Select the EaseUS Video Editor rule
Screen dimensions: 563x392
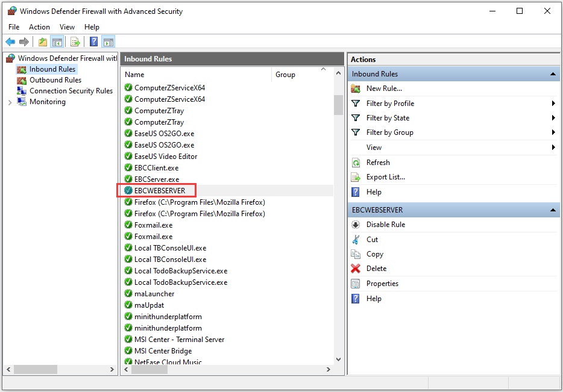[x=166, y=157]
